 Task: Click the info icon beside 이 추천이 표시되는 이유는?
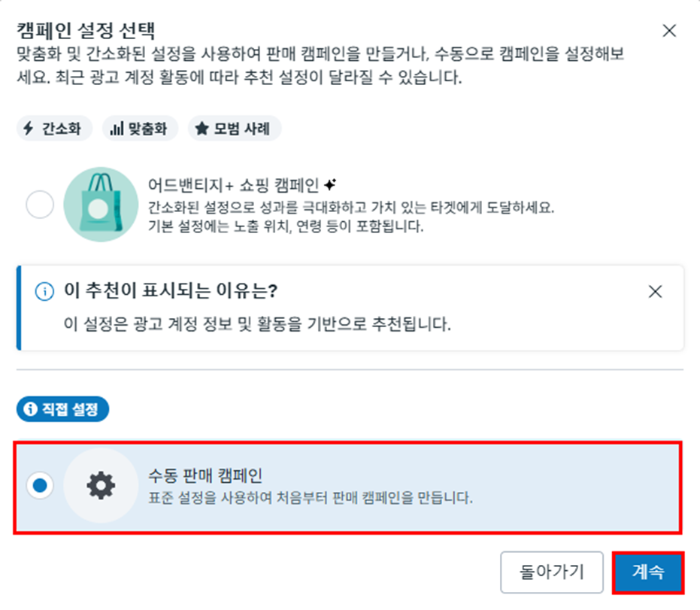[44, 292]
